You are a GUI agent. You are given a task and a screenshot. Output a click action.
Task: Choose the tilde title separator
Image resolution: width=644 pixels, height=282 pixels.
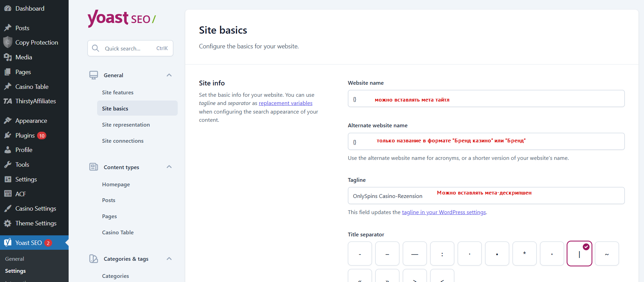(x=607, y=254)
